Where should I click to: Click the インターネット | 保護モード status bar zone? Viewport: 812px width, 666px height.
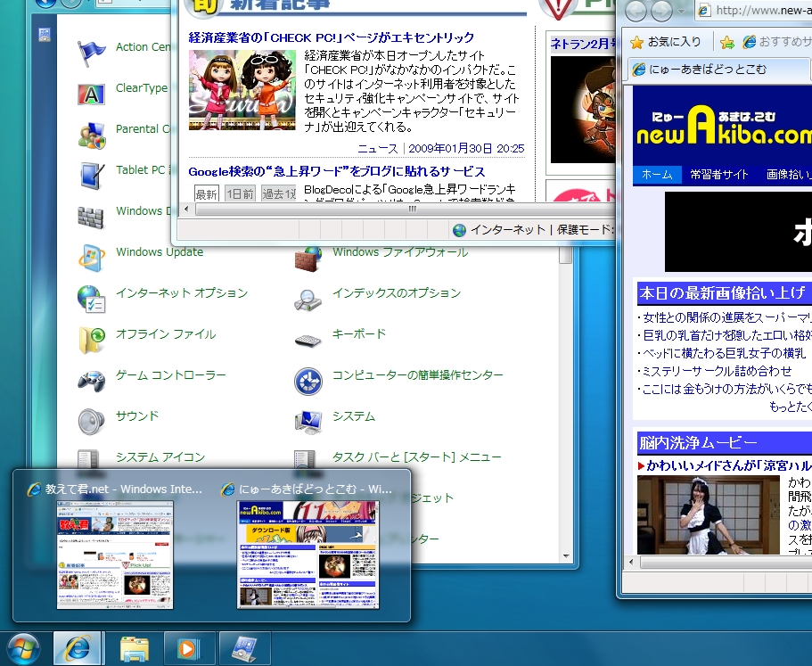coord(533,230)
